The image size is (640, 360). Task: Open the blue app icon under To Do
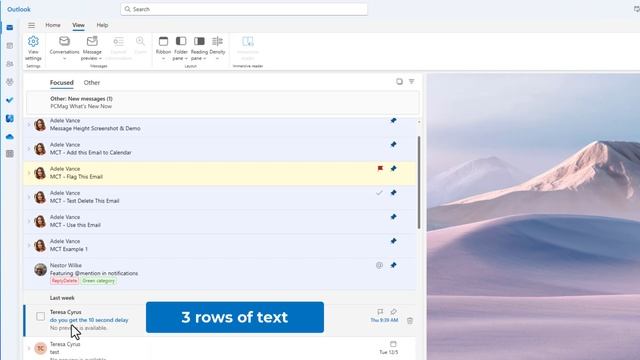pyautogui.click(x=10, y=118)
